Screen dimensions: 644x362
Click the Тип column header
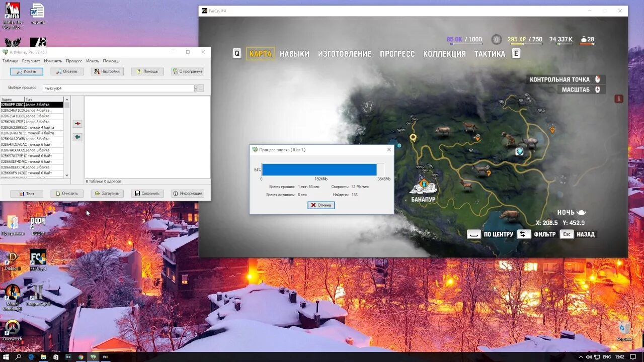pos(44,100)
